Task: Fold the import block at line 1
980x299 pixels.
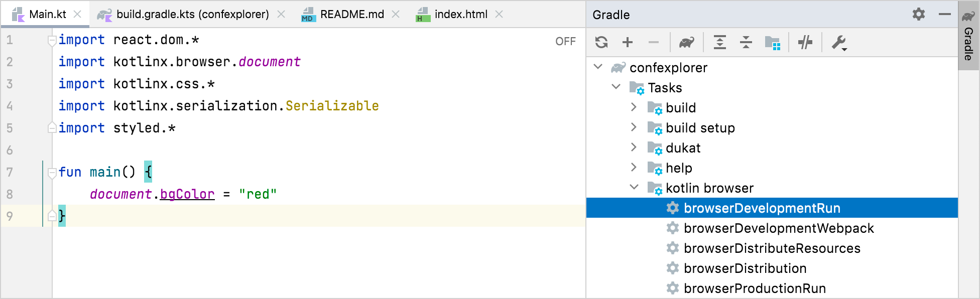Action: (51, 40)
